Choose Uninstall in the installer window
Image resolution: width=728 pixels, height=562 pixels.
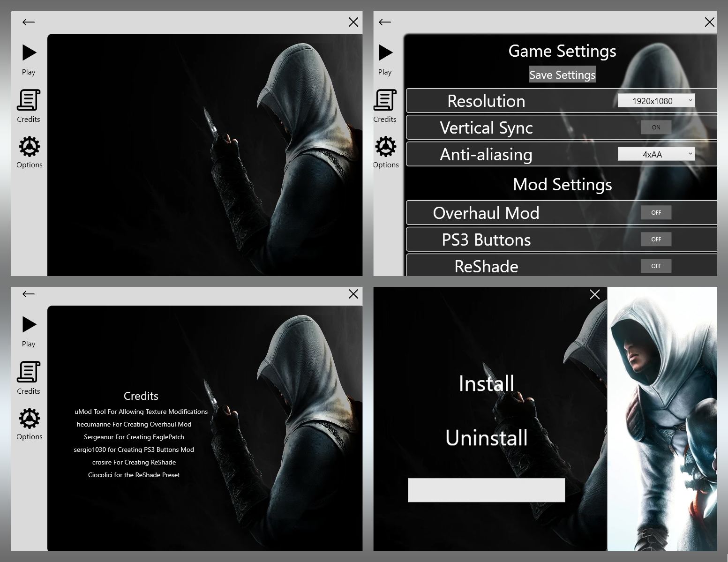pyautogui.click(x=487, y=438)
